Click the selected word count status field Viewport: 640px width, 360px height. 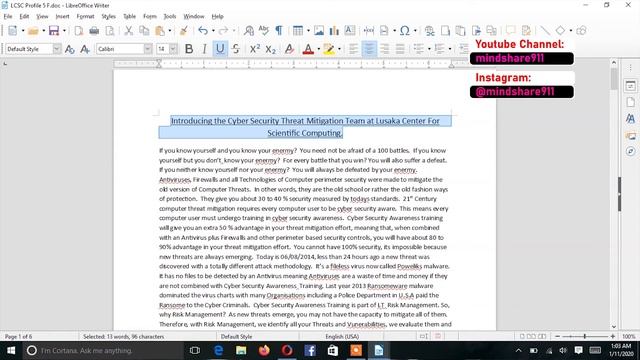click(x=124, y=337)
